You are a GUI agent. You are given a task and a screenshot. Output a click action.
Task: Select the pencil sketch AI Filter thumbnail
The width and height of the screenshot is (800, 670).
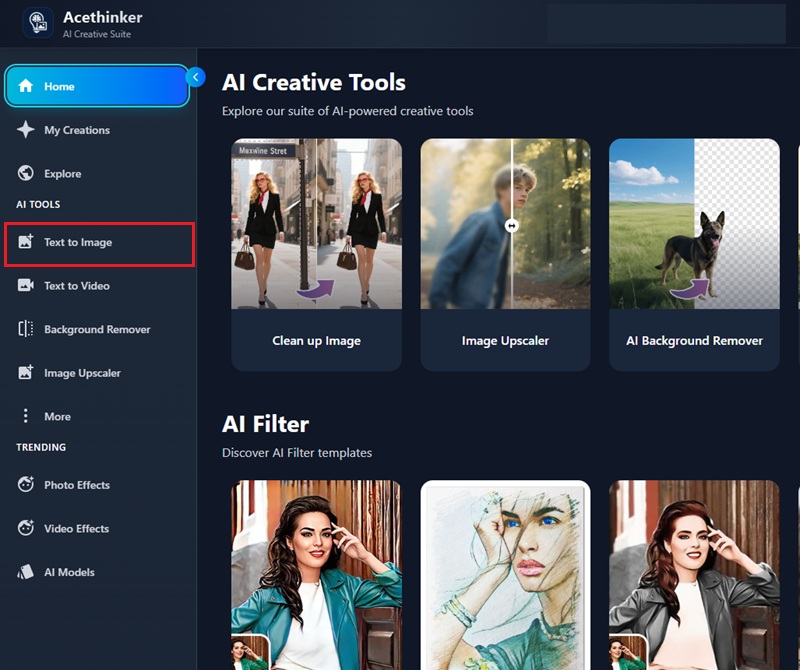[x=505, y=575]
